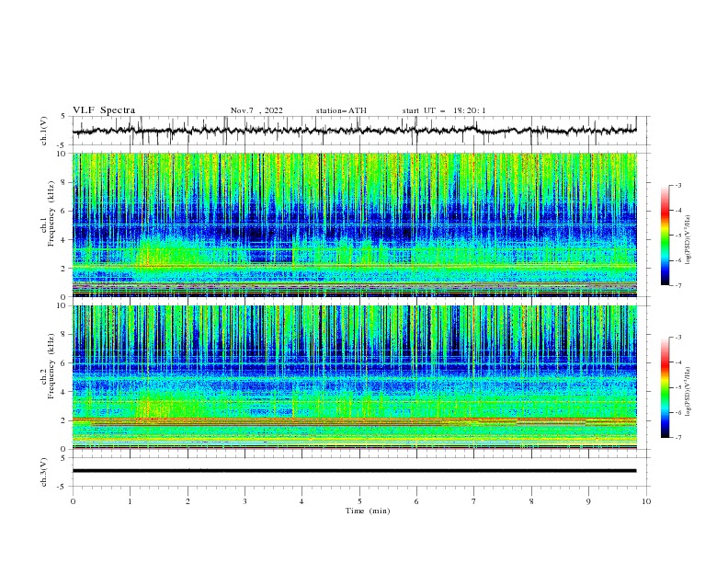The height and width of the screenshot is (563, 728).
Task: Click time axis tick label "0"
Action: pyautogui.click(x=73, y=501)
